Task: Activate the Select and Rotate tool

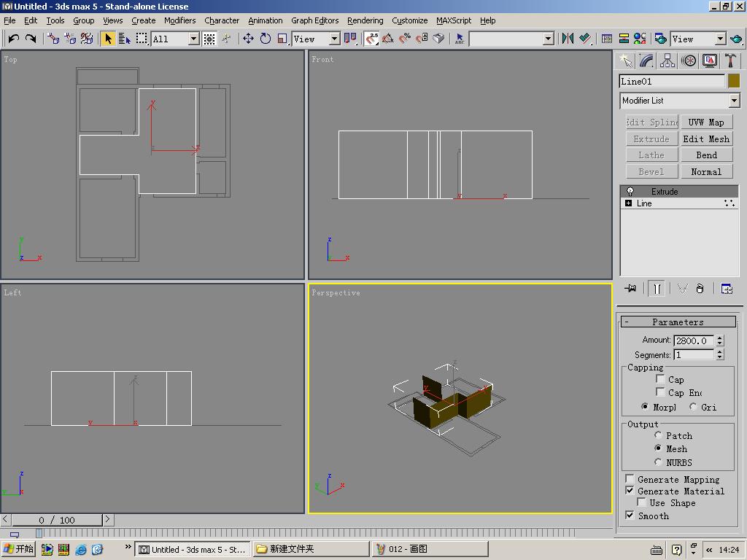Action: [266, 39]
